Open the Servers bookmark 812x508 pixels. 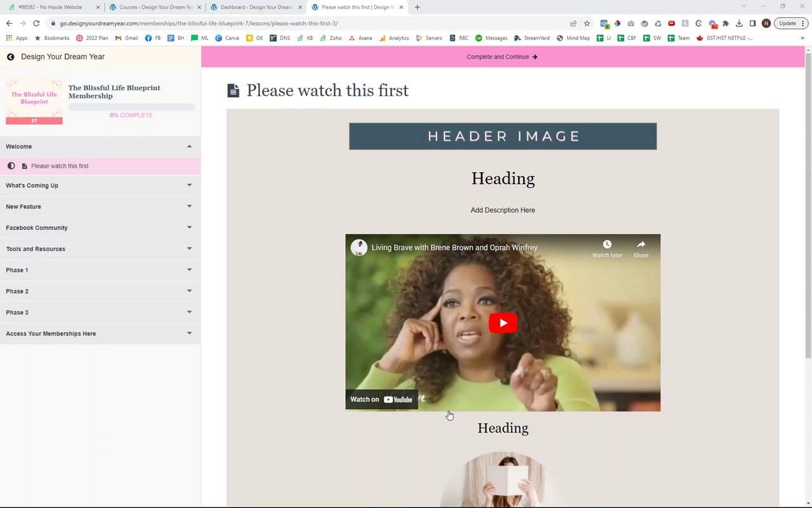(x=429, y=38)
